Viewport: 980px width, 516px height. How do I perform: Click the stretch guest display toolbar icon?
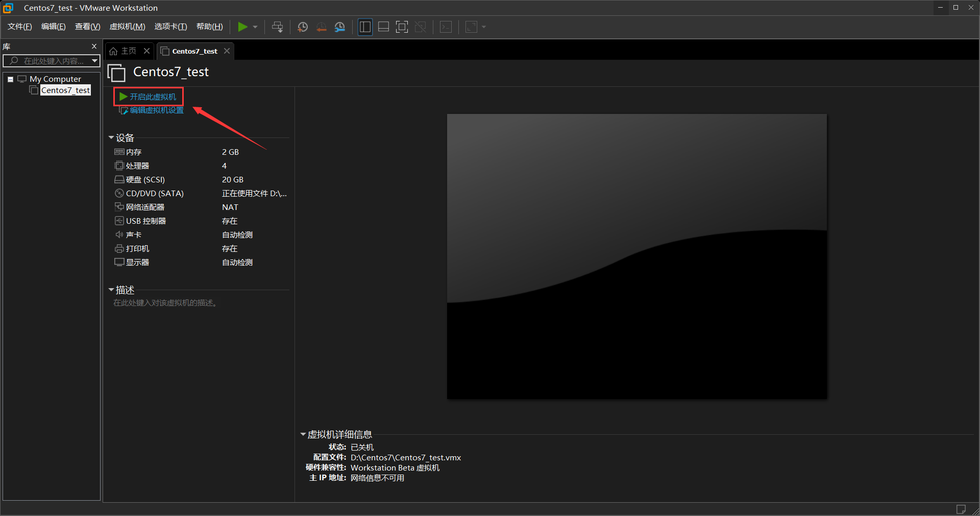[x=472, y=27]
